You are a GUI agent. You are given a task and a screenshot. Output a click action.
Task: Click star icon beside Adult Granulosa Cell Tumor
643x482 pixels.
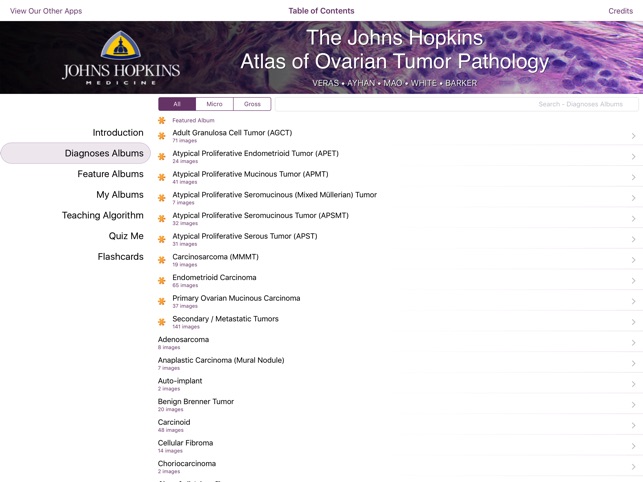(162, 136)
